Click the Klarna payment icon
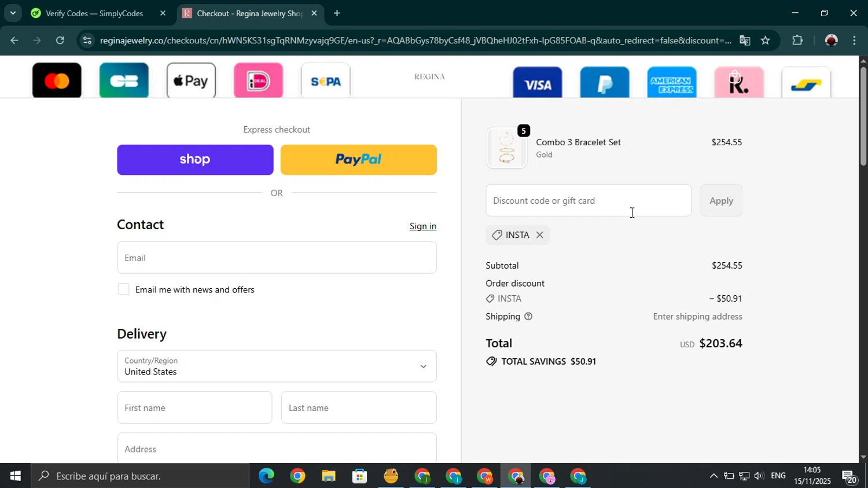The image size is (868, 488). 739,82
